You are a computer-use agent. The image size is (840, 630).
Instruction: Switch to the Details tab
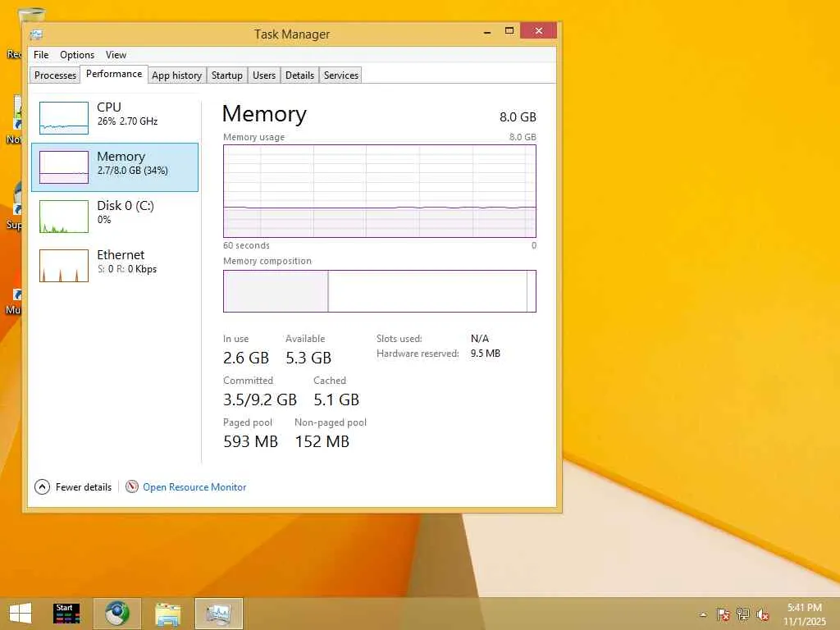[299, 75]
